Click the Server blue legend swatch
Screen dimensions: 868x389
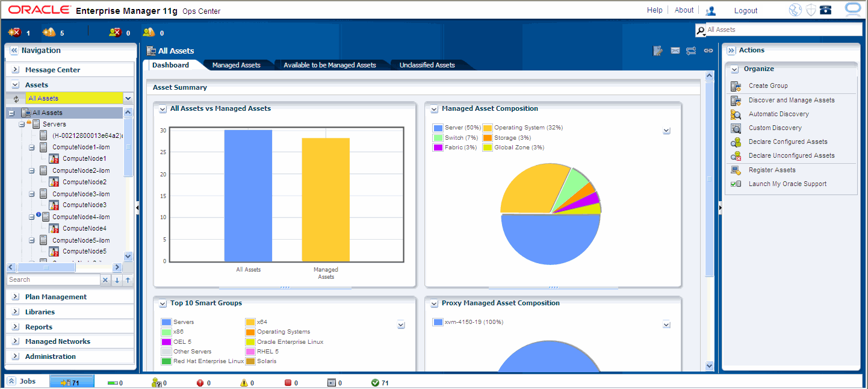[438, 128]
